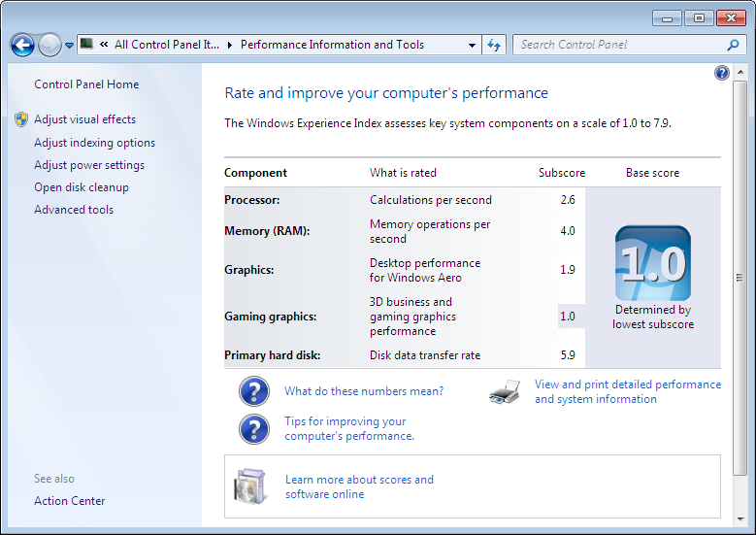756x535 pixels.
Task: Click Disk data transfer rate text
Action: 425,355
